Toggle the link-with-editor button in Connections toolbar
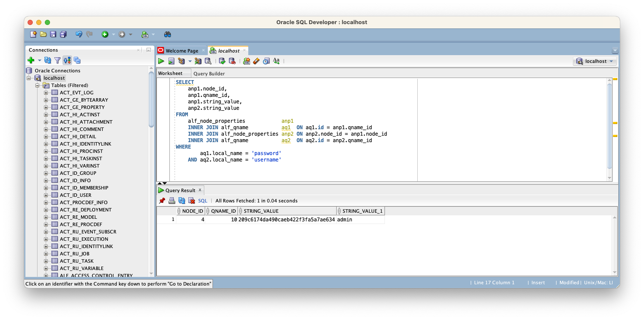Viewport: 644px width, 320px height. (67, 60)
